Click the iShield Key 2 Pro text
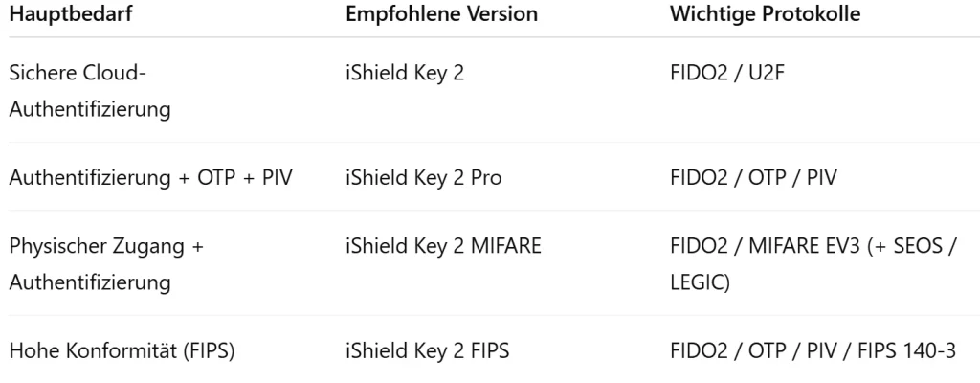This screenshot has width=980, height=383. pos(423,178)
